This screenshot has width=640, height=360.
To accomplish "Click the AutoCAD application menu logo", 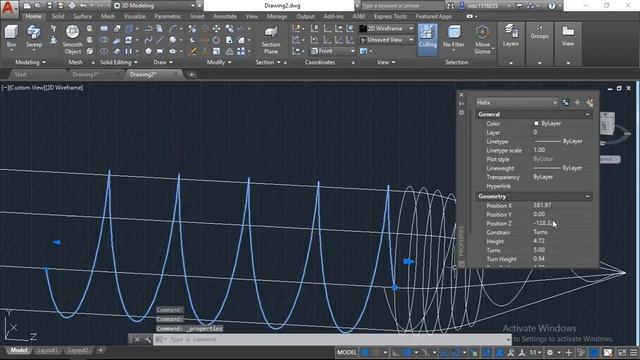I will coord(9,8).
